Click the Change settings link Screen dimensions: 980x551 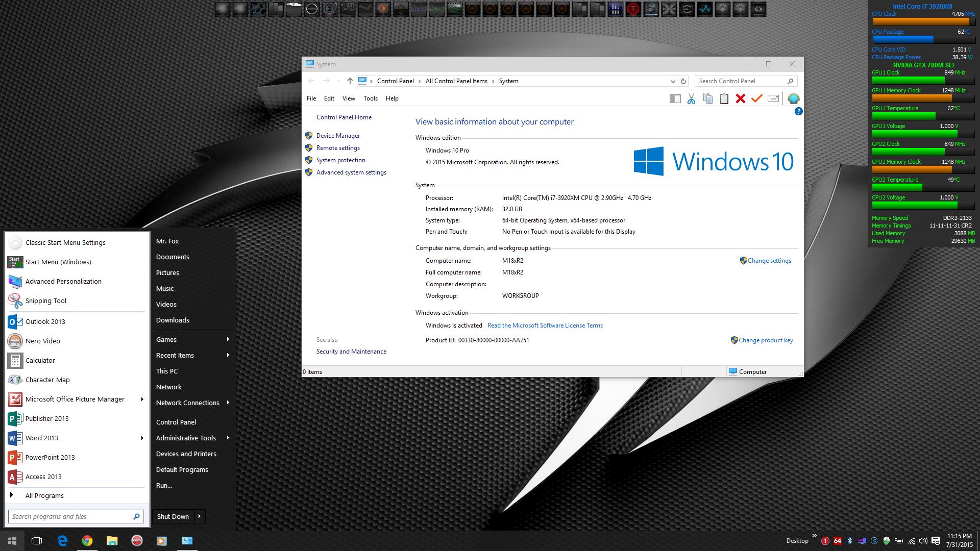[x=769, y=261]
